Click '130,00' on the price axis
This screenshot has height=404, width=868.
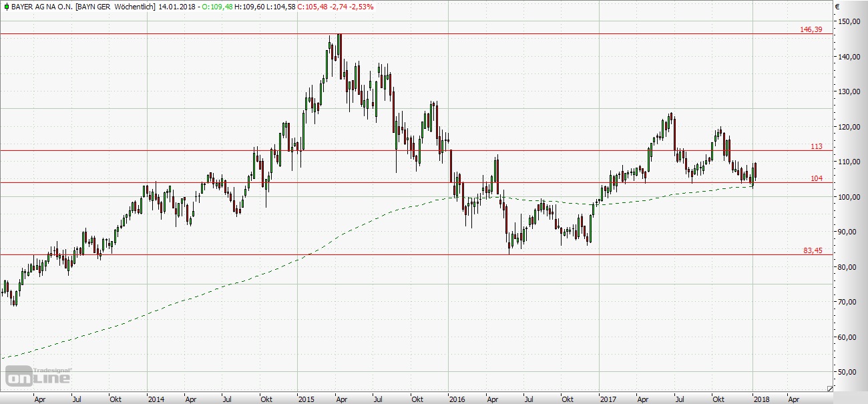click(x=848, y=91)
